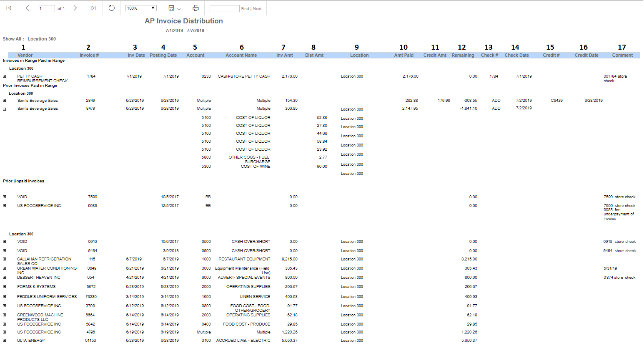This screenshot has width=644, height=346.
Task: Click the Invoice # column header
Action: coord(89,55)
